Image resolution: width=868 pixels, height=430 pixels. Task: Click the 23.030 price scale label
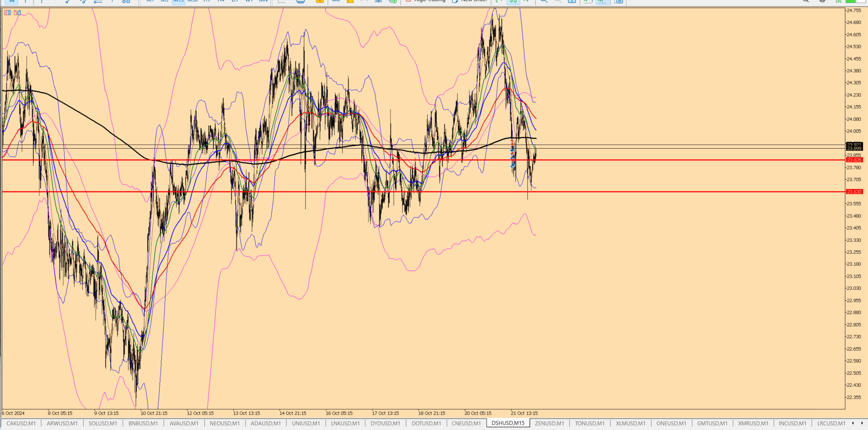click(x=854, y=288)
